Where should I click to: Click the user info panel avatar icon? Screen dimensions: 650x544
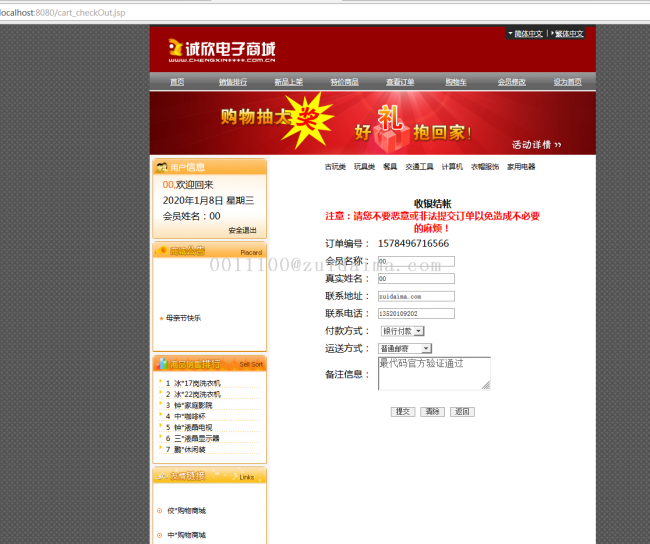pyautogui.click(x=161, y=167)
